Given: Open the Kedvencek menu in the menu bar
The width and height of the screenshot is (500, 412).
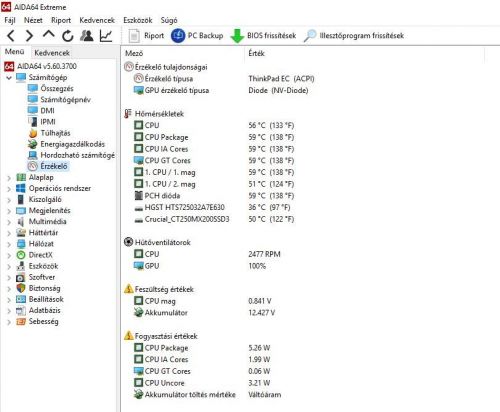Looking at the screenshot, I should tap(97, 20).
